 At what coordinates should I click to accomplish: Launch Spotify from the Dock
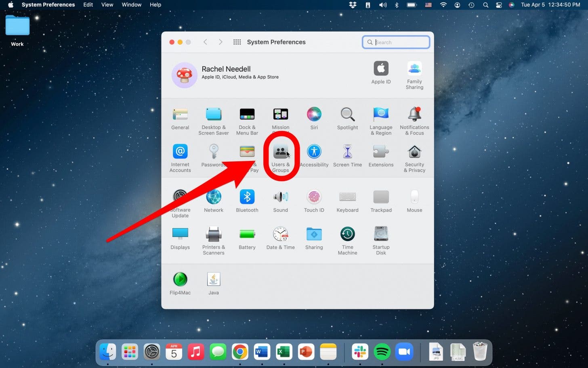coord(382,352)
